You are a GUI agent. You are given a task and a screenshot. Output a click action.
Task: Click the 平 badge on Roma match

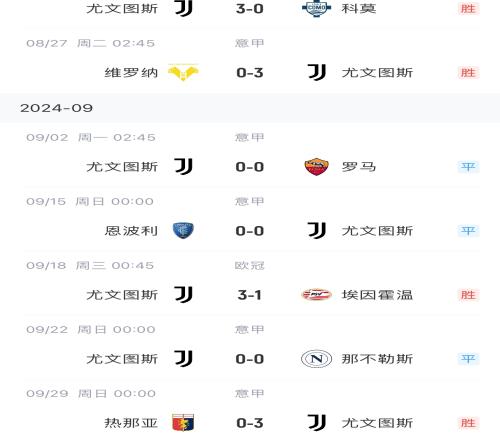point(468,167)
